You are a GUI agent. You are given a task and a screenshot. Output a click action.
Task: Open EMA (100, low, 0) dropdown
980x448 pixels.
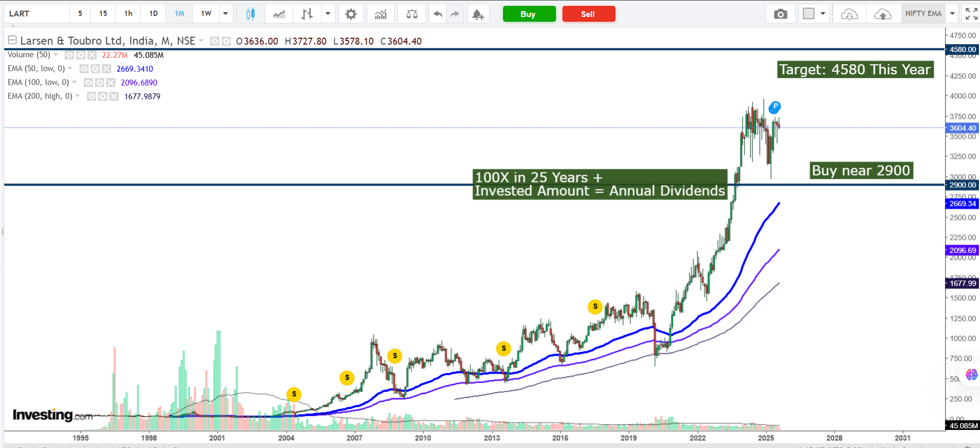pyautogui.click(x=74, y=82)
